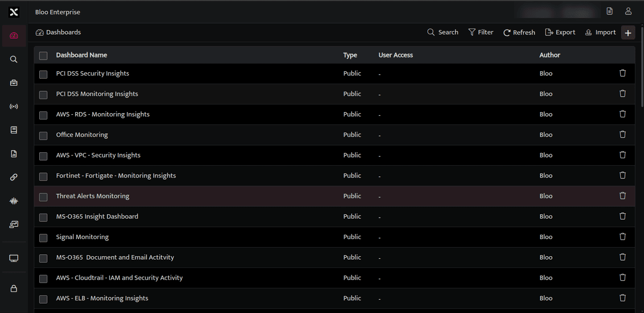Open the briefcase icon in sidebar
This screenshot has height=313, width=644.
point(14,83)
